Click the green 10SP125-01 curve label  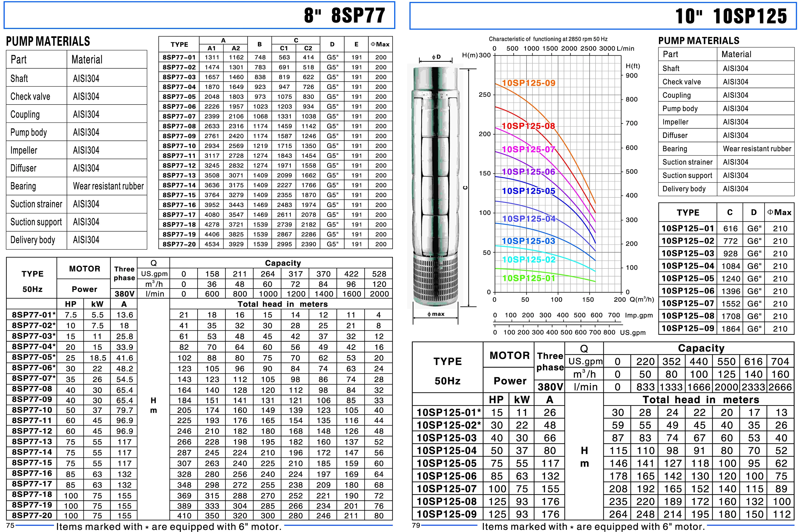point(528,278)
